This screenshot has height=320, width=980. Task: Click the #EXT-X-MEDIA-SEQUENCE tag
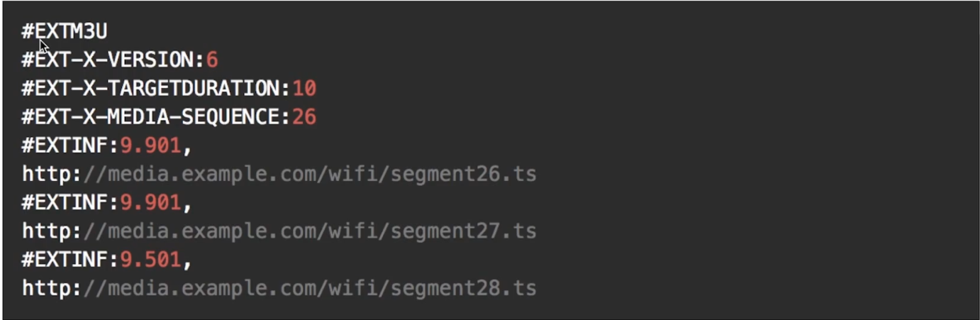pyautogui.click(x=156, y=117)
